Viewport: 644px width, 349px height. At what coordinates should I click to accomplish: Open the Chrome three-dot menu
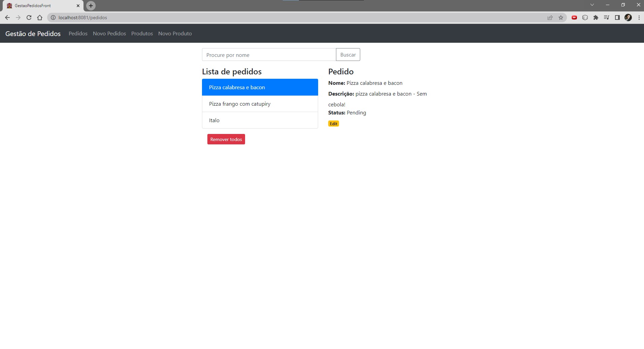pos(639,17)
